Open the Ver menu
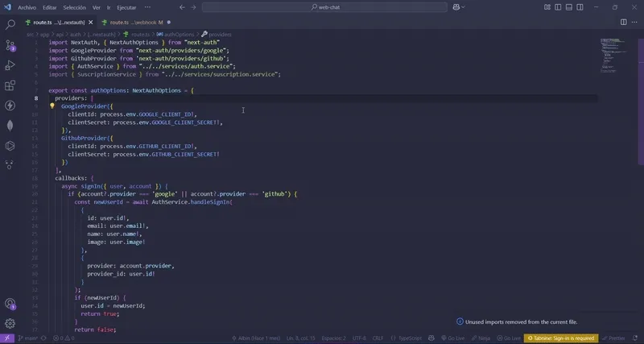Image resolution: width=644 pixels, height=344 pixels. (96, 7)
